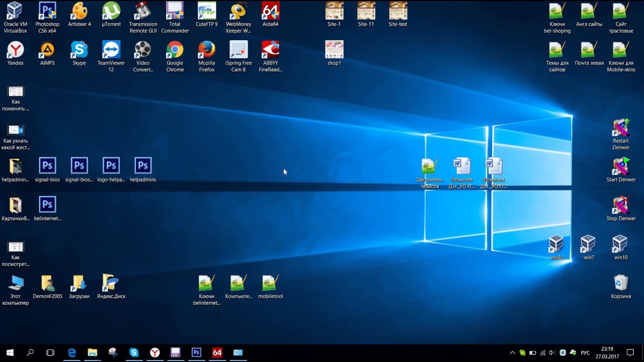The height and width of the screenshot is (362, 644).
Task: Open the volume control in tray
Action: pos(552,353)
